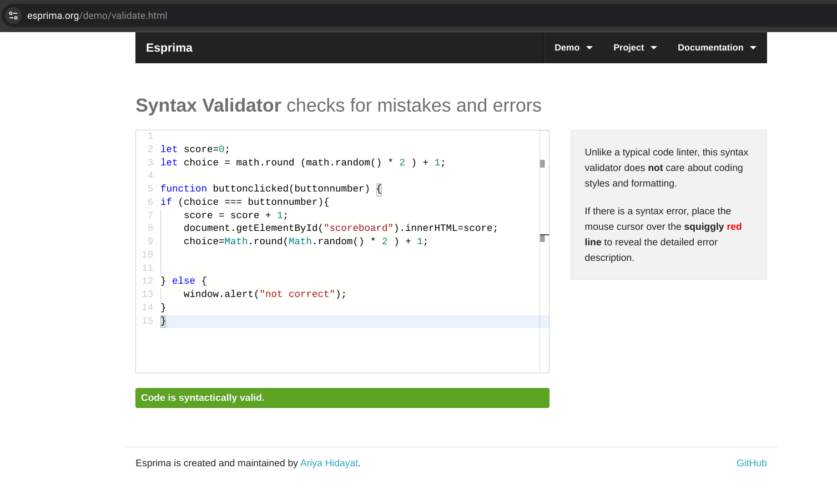
Task: Open the Demo dropdown menu
Action: (x=573, y=48)
